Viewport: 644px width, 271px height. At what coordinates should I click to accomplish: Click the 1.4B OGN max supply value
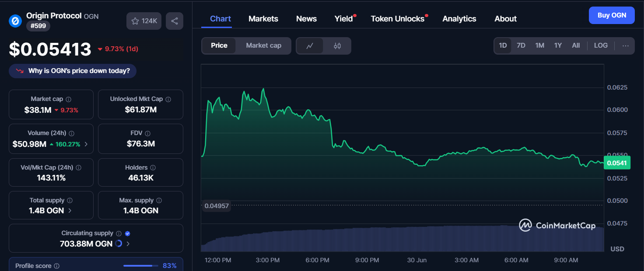[x=140, y=211]
